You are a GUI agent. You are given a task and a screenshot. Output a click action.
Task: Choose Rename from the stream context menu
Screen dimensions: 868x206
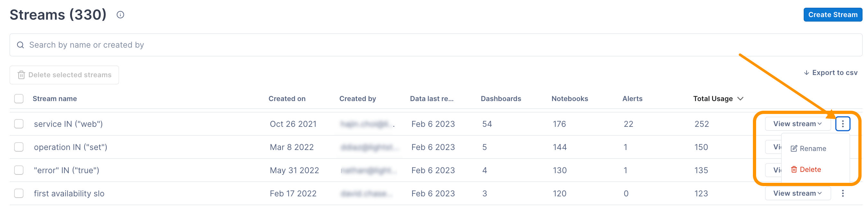click(812, 149)
